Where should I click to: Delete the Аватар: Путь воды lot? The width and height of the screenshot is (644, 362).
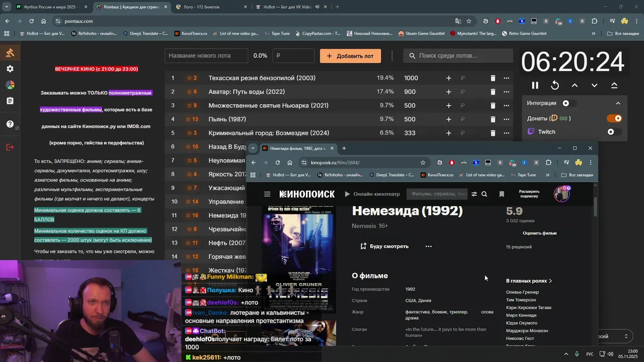point(493,92)
